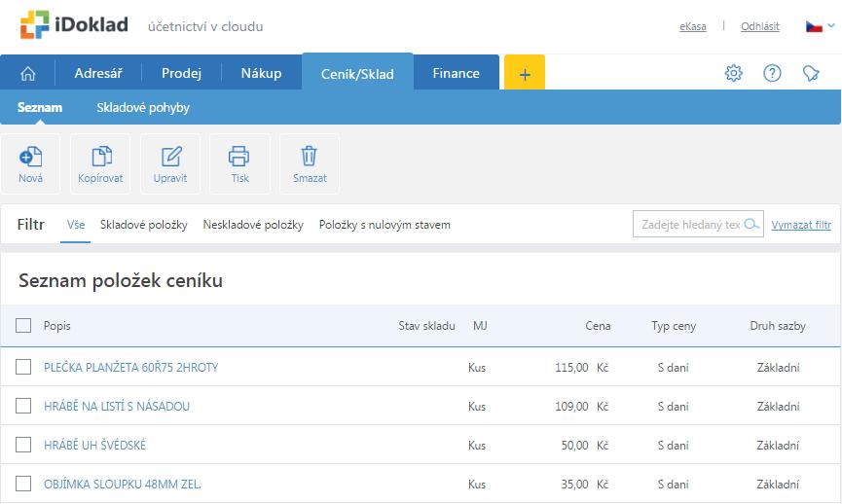Click the 35,00 Kč price cell
This screenshot has height=504, width=842.
pyautogui.click(x=585, y=485)
